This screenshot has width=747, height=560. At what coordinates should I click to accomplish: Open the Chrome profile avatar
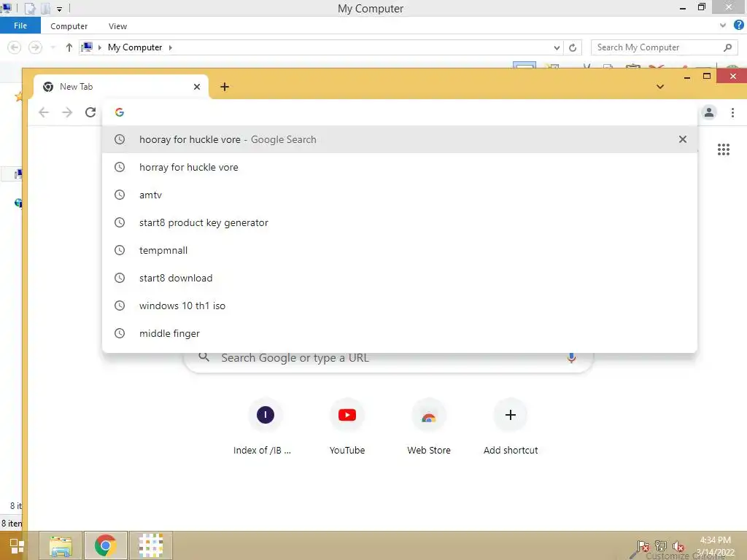(x=709, y=112)
